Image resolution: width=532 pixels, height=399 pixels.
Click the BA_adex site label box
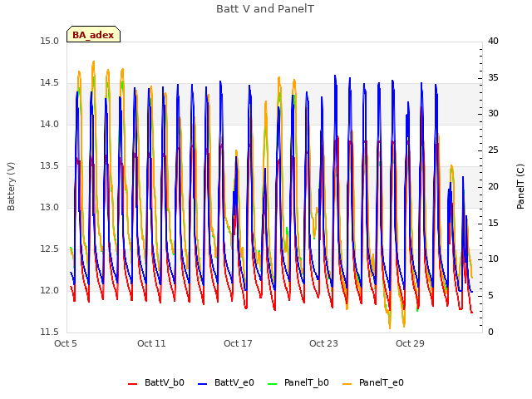(x=93, y=34)
